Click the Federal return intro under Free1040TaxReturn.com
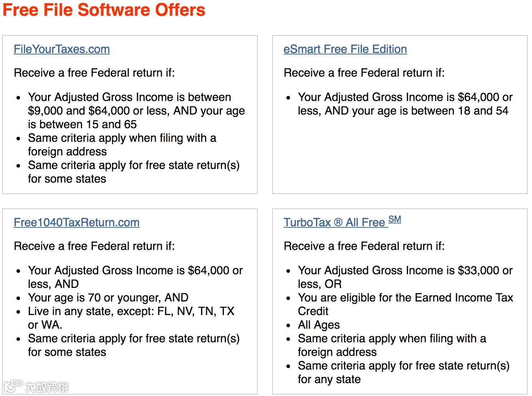Screen dimensions: 532x396 point(94,246)
